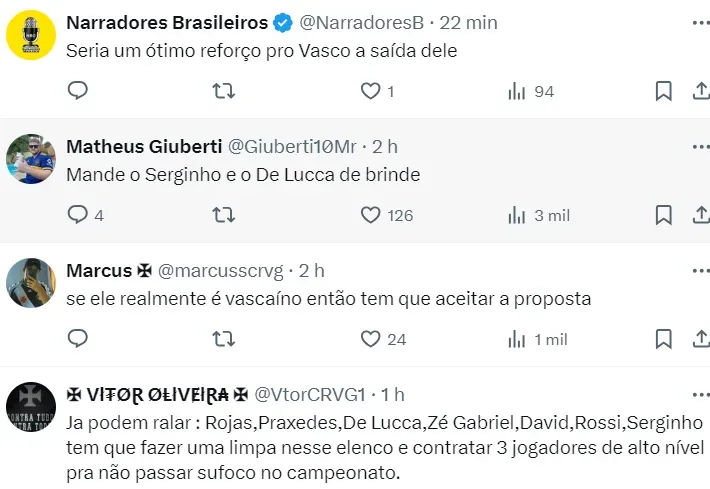710x489 pixels.
Task: Repost the Narradores Brasileiros tweet
Action: pyautogui.click(x=225, y=91)
